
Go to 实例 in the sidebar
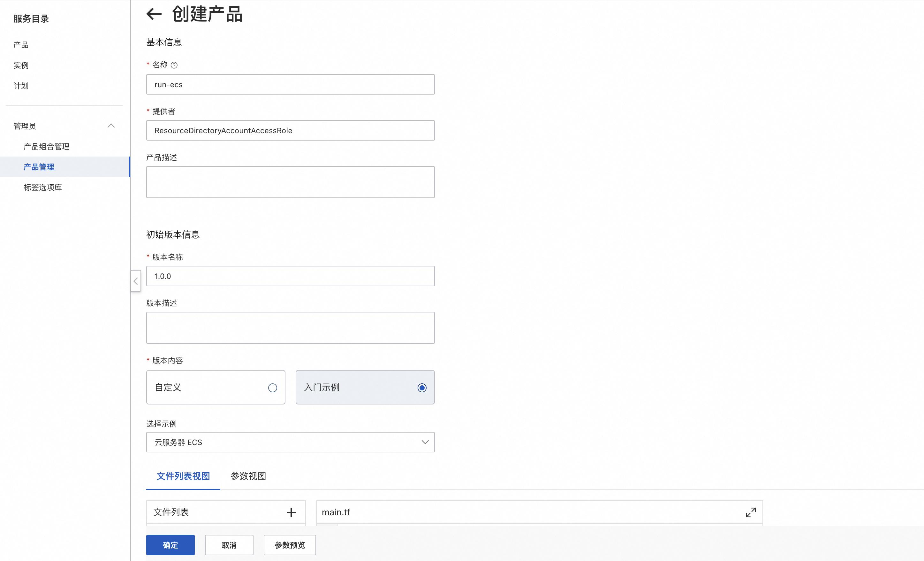pyautogui.click(x=21, y=65)
